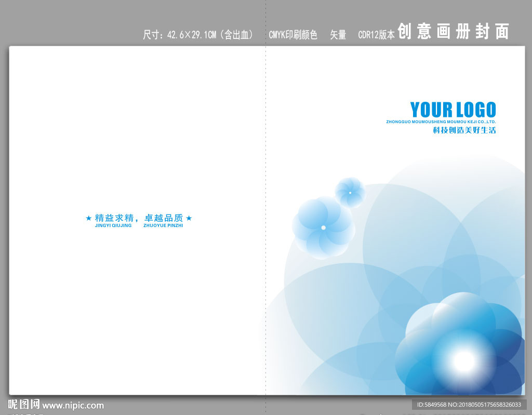This screenshot has width=532, height=415.
Task: Click the ZHUOYUE PINZHI caption
Action: [163, 225]
